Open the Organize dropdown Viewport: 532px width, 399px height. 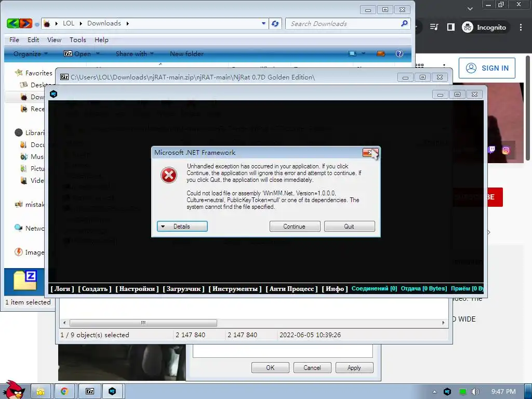click(31, 54)
